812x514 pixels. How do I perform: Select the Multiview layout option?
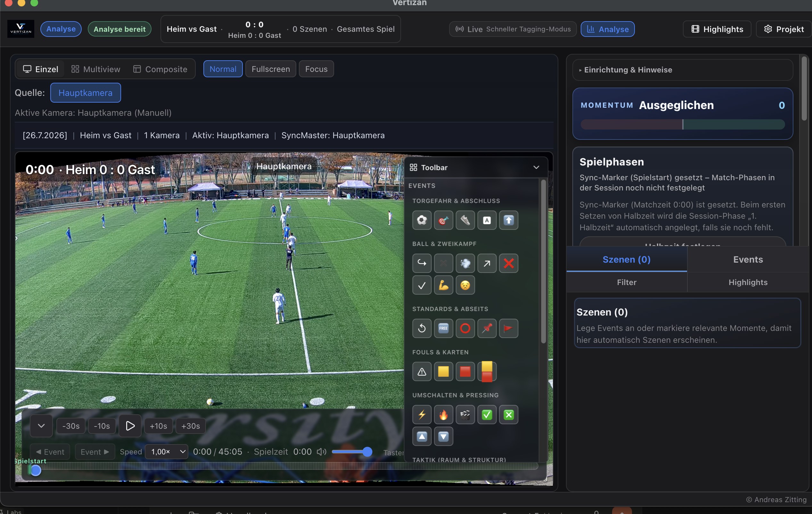click(96, 69)
